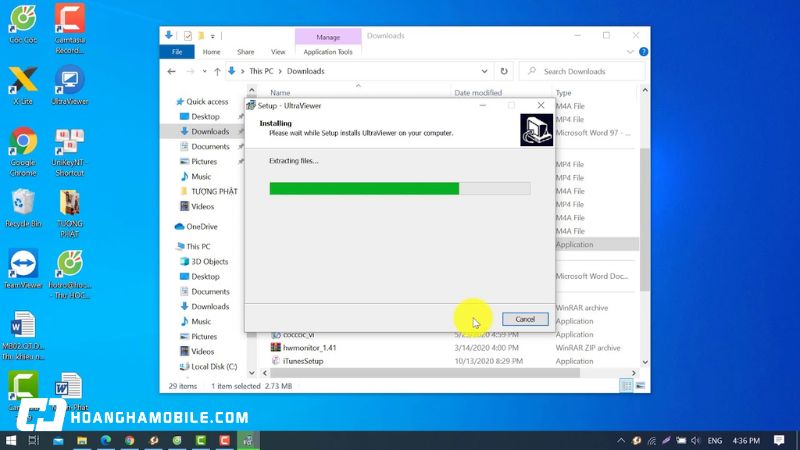This screenshot has height=450, width=800.
Task: Open the red Camtasia taskbar icon
Action: 224,440
